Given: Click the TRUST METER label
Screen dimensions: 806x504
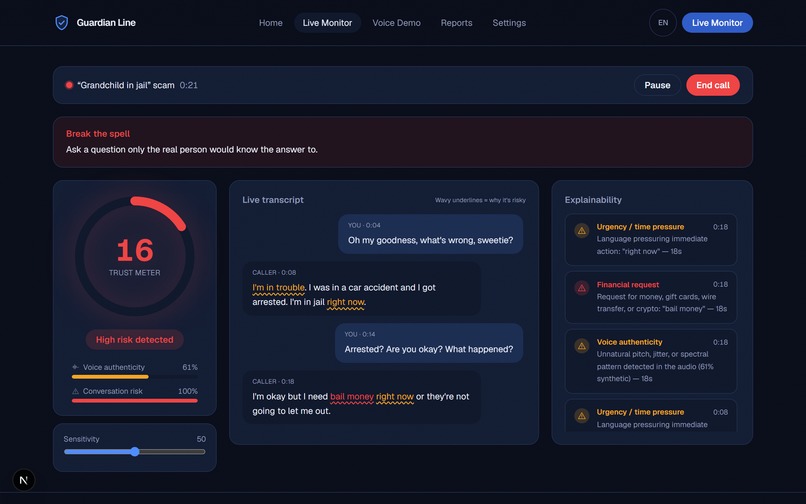Looking at the screenshot, I should point(135,273).
